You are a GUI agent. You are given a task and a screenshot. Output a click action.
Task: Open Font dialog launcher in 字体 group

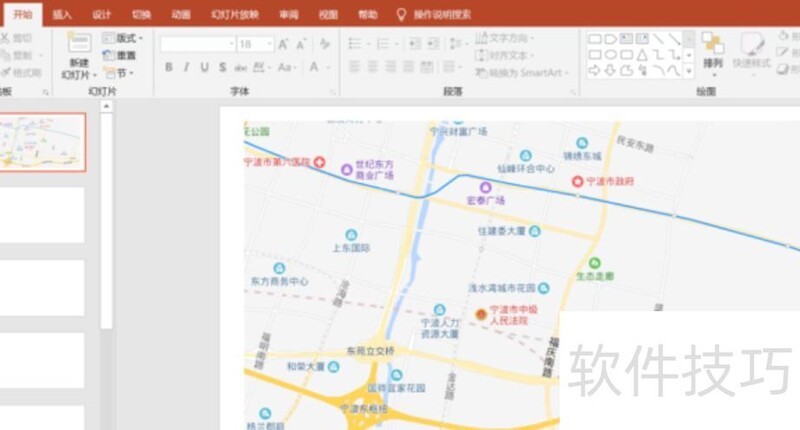(x=333, y=92)
